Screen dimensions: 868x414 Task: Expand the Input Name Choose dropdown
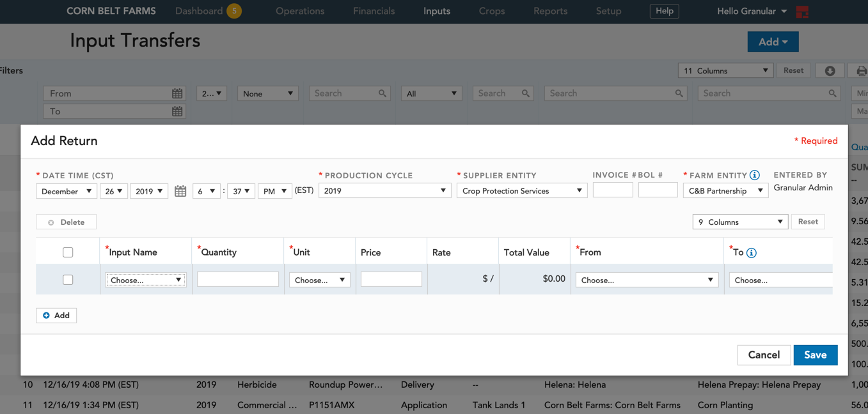click(146, 280)
